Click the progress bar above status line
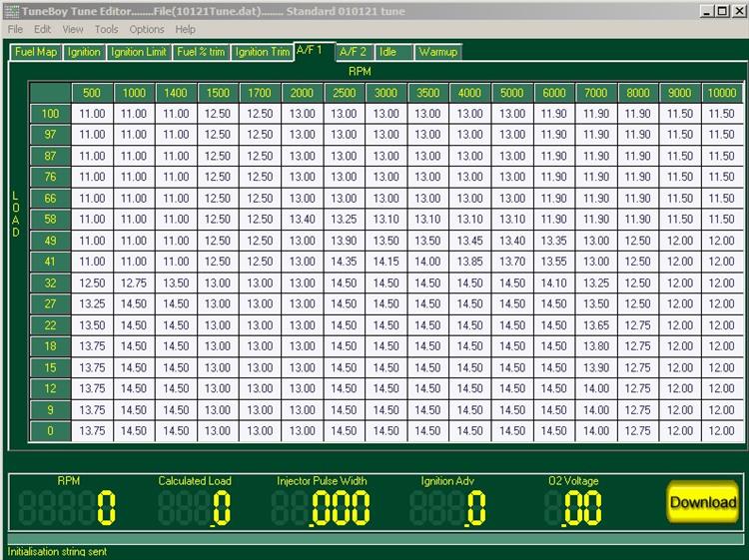The height and width of the screenshot is (560, 749). point(375,539)
